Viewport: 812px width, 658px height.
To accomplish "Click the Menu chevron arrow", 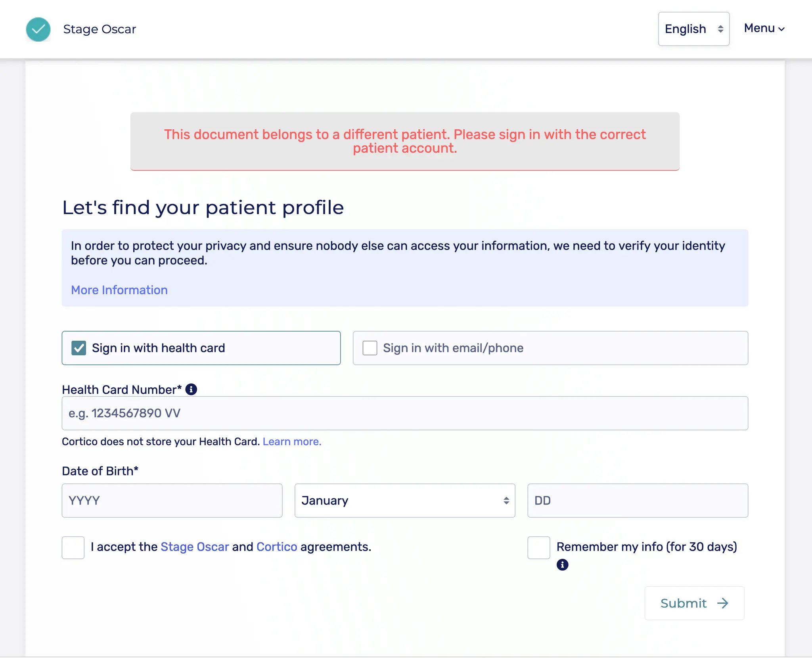I will tap(781, 29).
